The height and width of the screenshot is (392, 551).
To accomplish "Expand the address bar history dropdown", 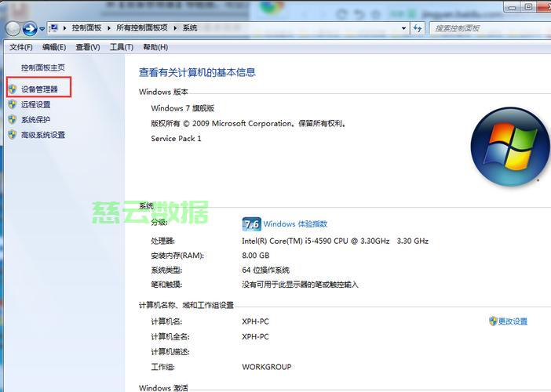I will tap(404, 28).
